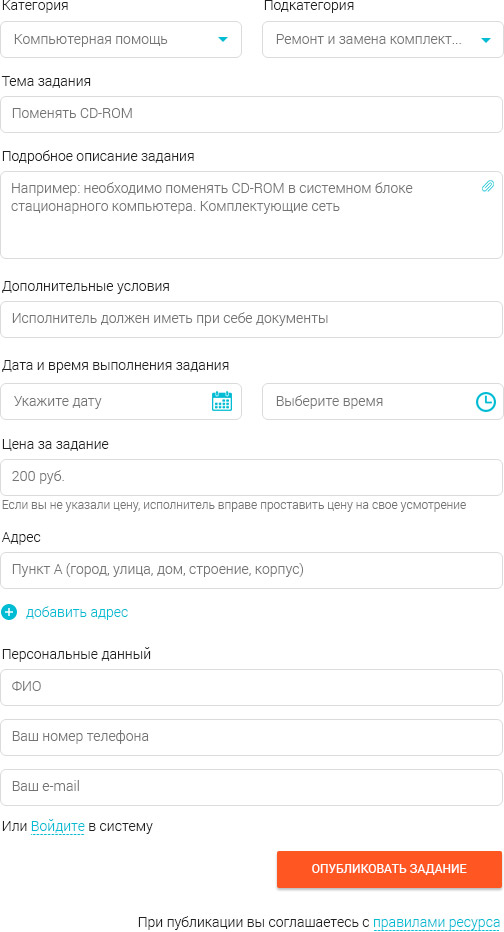This screenshot has height=932, width=504.
Task: Click the price field showing 200 руб.
Action: 252,477
